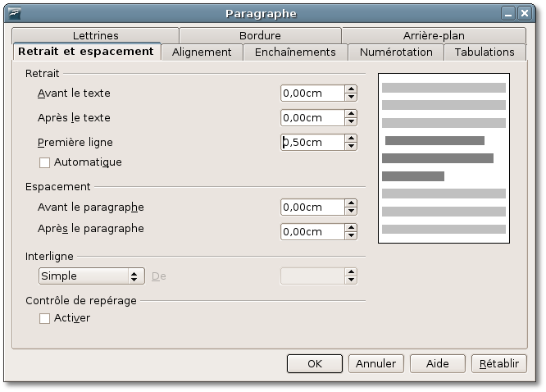Decrease the 'Avant le paragraphe' spacing value
The width and height of the screenshot is (546, 392).
pos(351,212)
